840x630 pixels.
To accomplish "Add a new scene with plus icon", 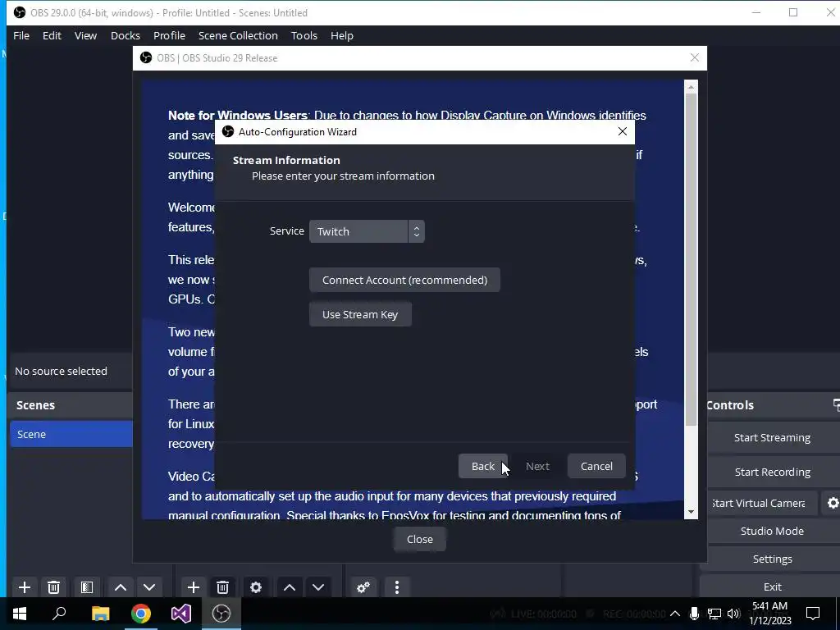I will [x=24, y=587].
